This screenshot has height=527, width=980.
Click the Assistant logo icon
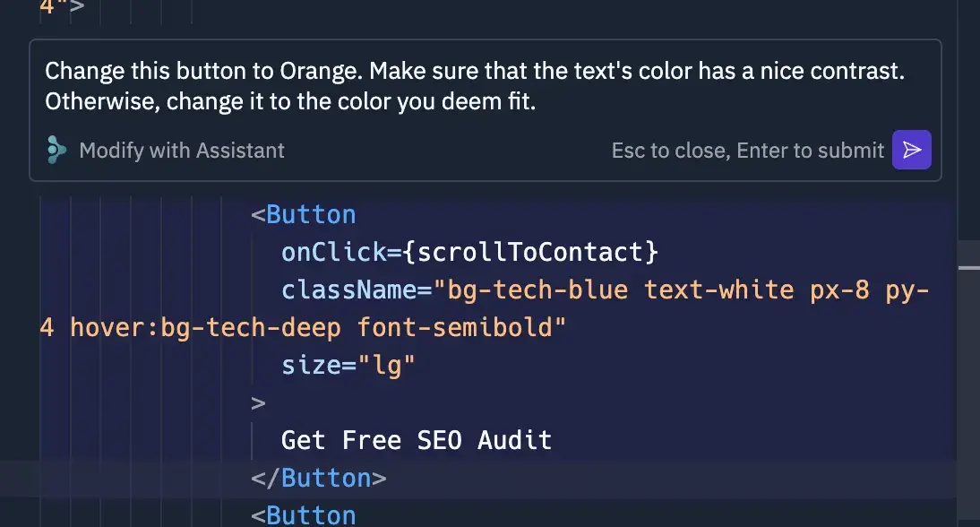tap(56, 150)
